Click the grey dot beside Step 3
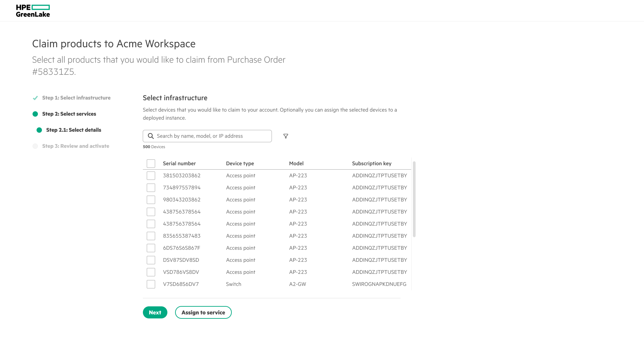Viewport: 644px width, 362px height. [35, 146]
